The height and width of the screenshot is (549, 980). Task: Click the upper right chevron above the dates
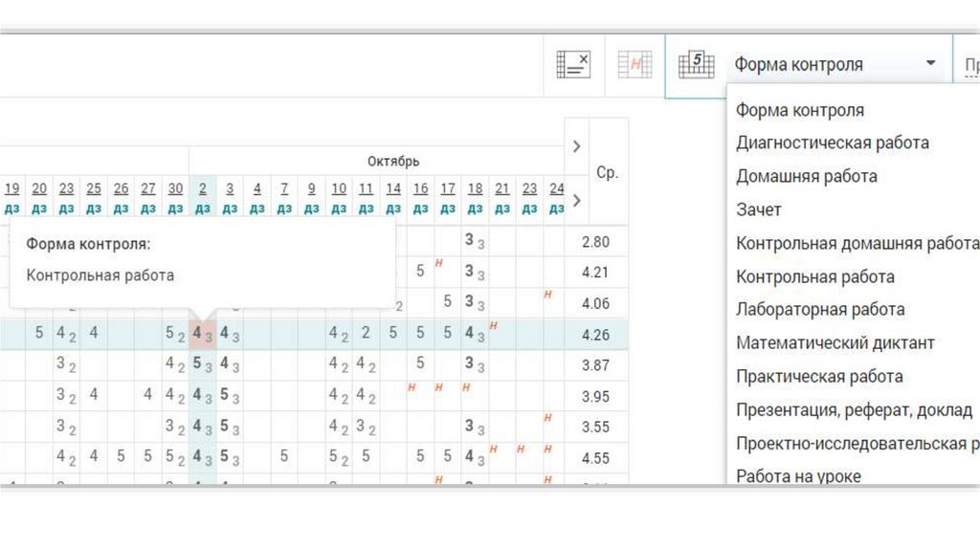point(576,146)
